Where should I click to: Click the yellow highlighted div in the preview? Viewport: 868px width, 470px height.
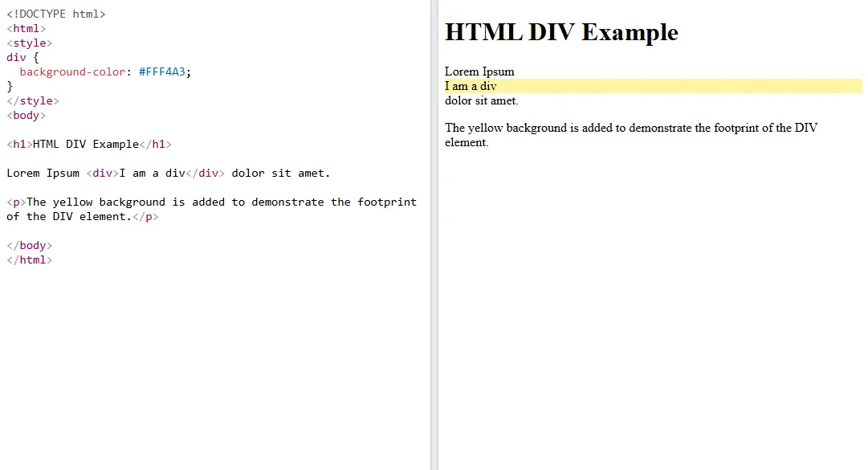click(x=652, y=86)
